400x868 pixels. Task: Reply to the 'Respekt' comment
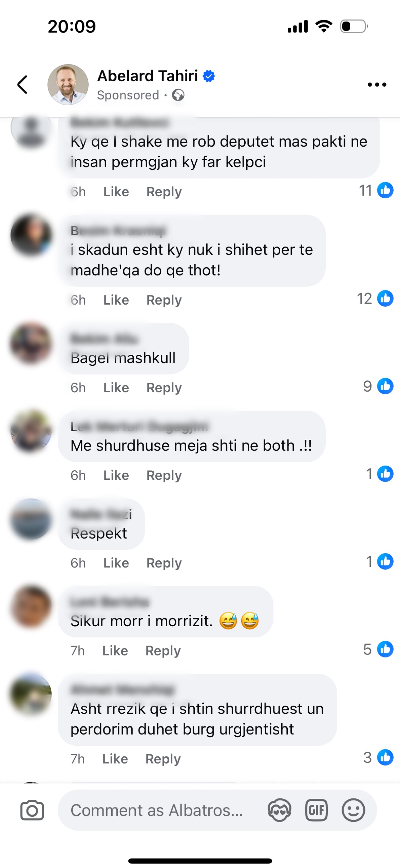pyautogui.click(x=164, y=563)
